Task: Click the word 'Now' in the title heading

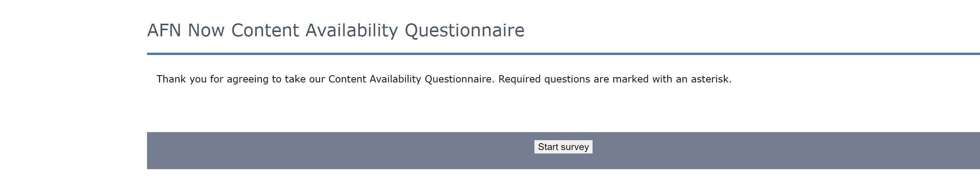Action: [x=206, y=31]
